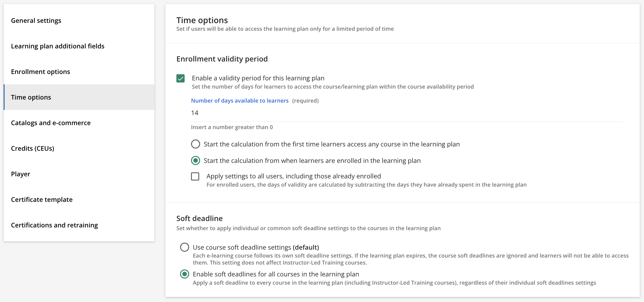Click the Soft deadline section heading
Viewport: 644px width, 302px height.
point(199,218)
